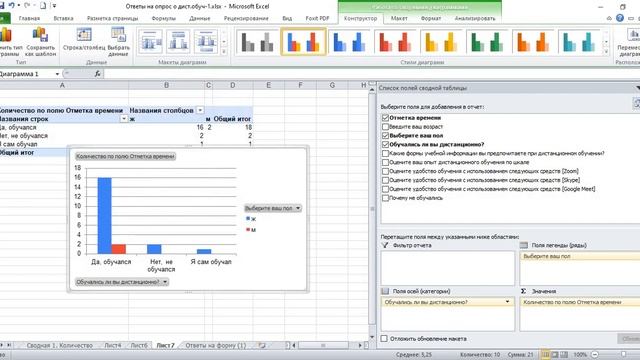Click the Save as template icon
Viewport: 640px width, 360px height.
(40, 35)
